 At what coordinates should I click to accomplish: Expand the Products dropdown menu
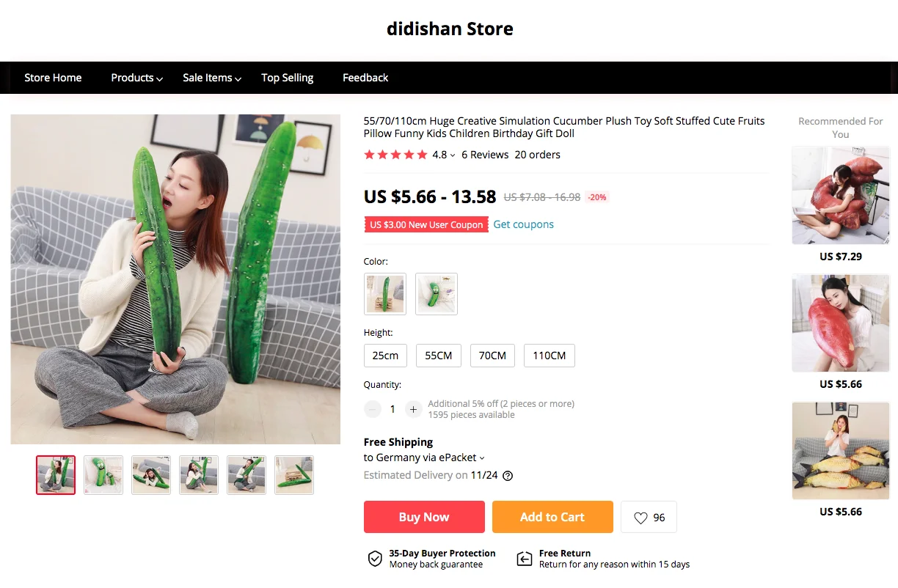click(136, 78)
